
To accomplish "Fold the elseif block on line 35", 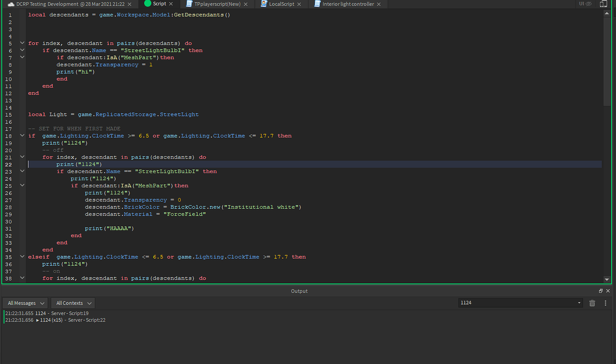I will pyautogui.click(x=22, y=257).
